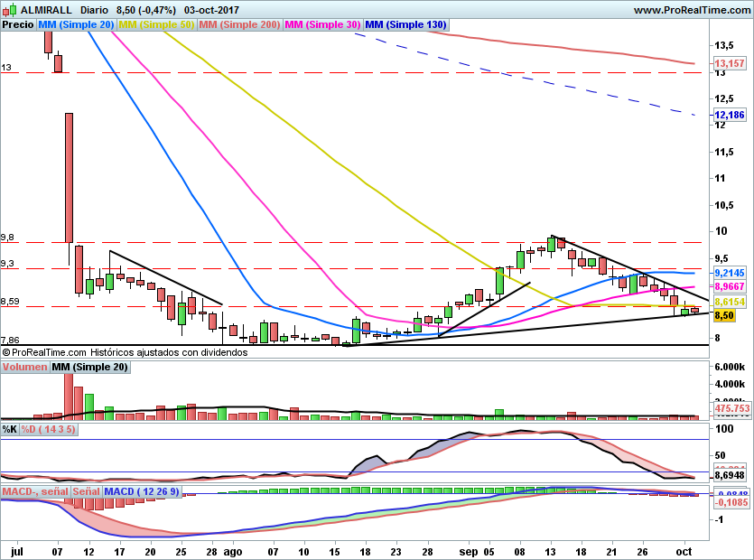Click the -0,1085 MACD value tag
The height and width of the screenshot is (560, 754).
(731, 502)
